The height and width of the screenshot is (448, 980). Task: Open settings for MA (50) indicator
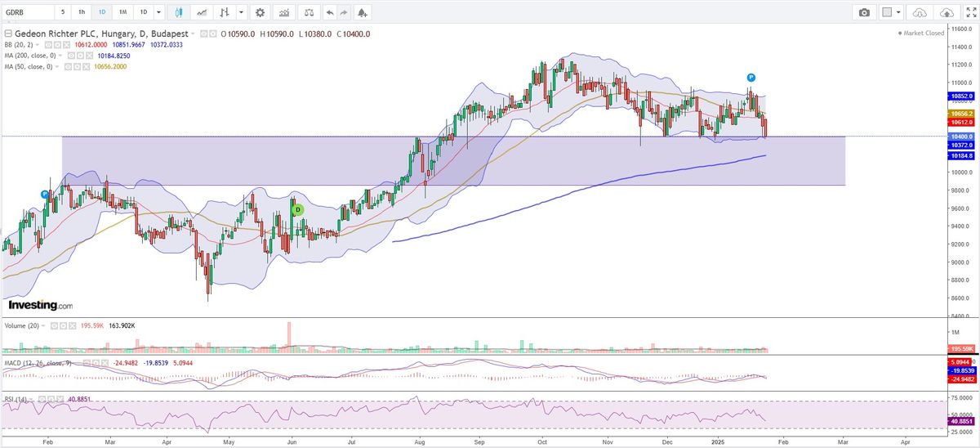(77, 67)
